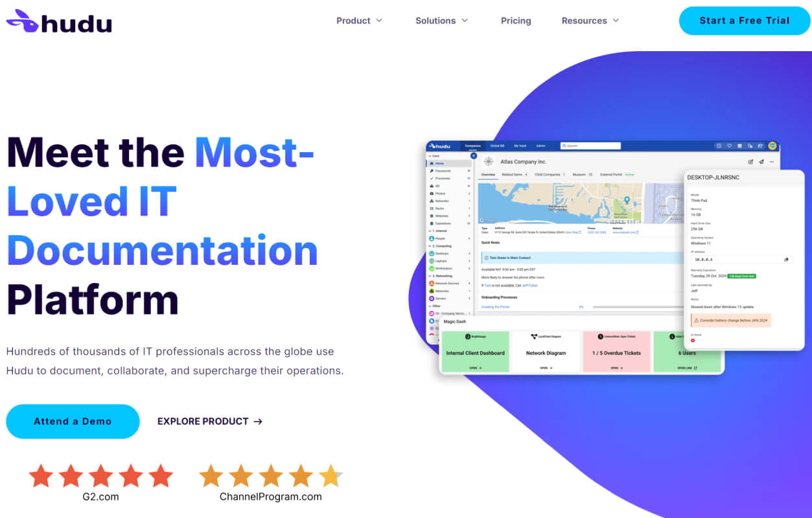
Task: Click the clock icon in preview header
Action: pyautogui.click(x=719, y=146)
